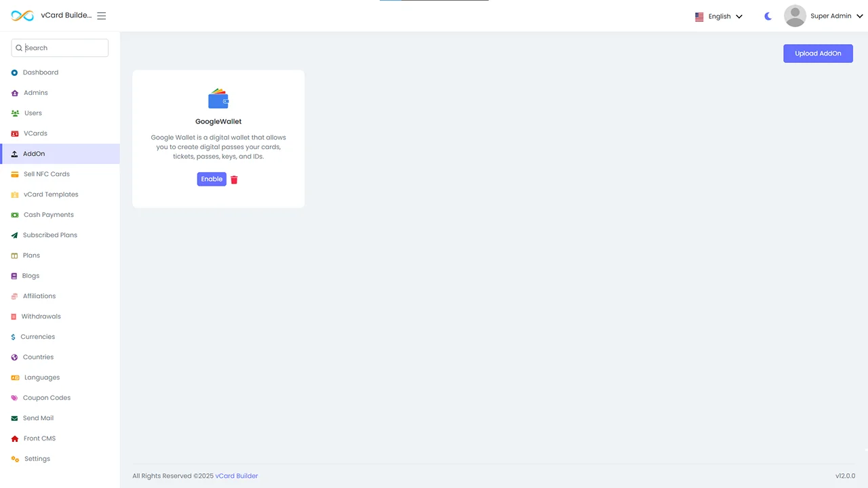868x488 pixels.
Task: Click the vCard Builder infinity logo
Action: point(22,16)
